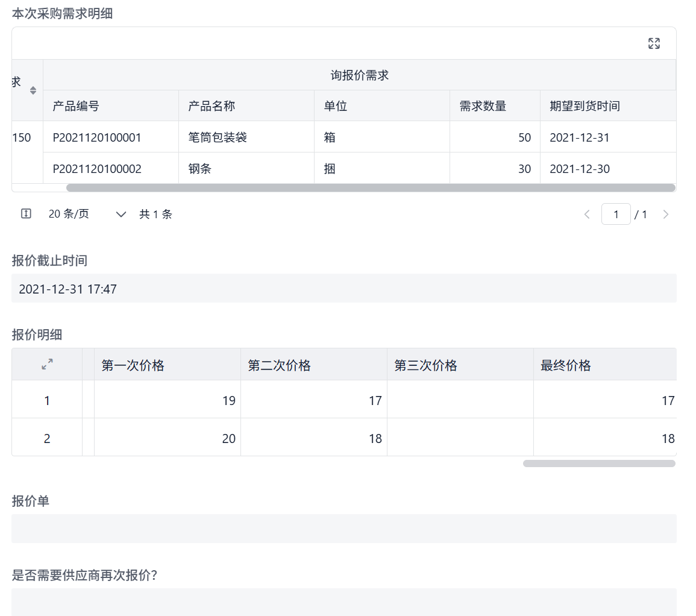Click row height icon beside page size
The image size is (696, 616).
click(26, 214)
